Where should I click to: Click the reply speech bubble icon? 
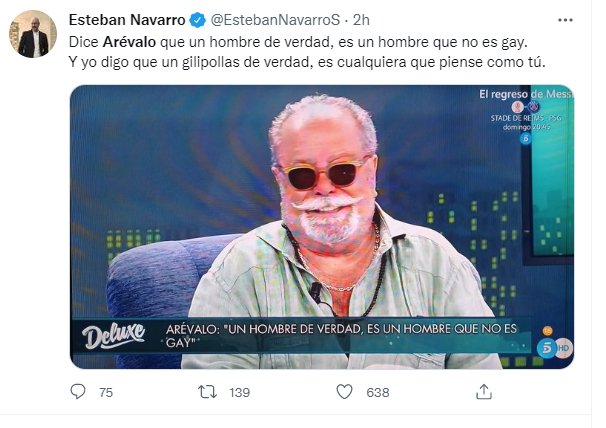click(78, 392)
